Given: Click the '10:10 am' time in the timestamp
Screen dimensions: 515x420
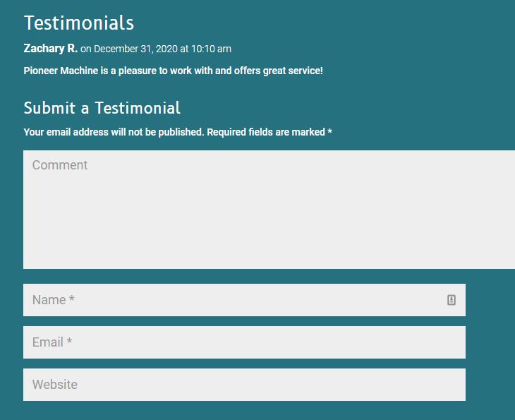Looking at the screenshot, I should 211,49.
